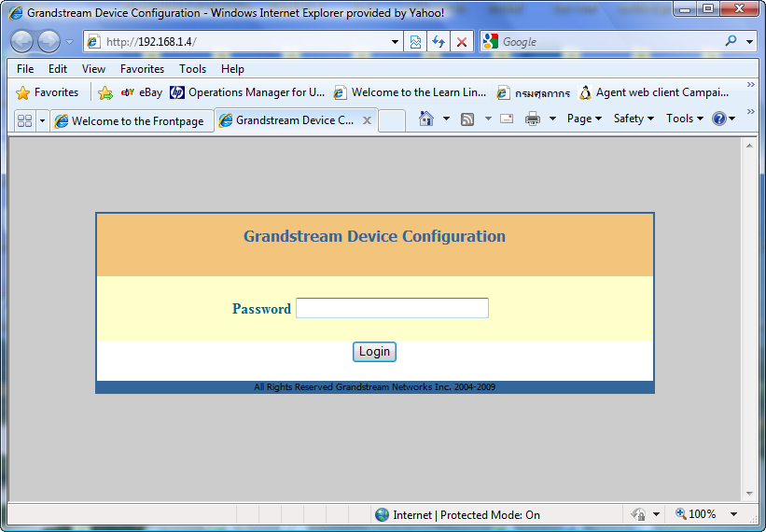Open a new blank tab
The image size is (766, 532).
(x=392, y=120)
